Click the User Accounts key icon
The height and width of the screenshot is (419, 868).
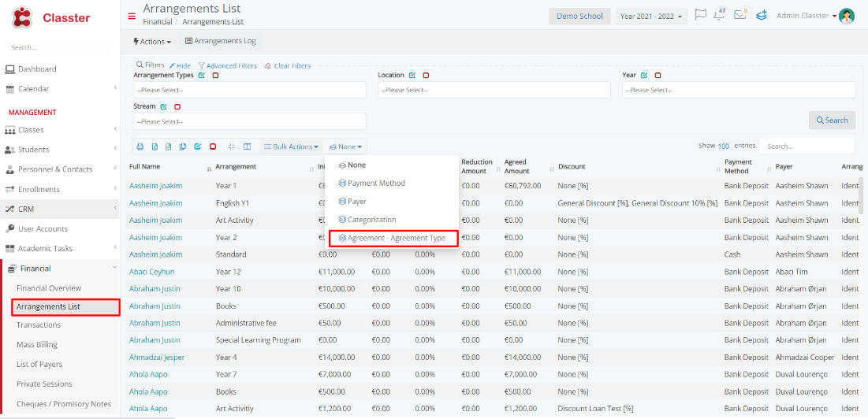click(10, 229)
